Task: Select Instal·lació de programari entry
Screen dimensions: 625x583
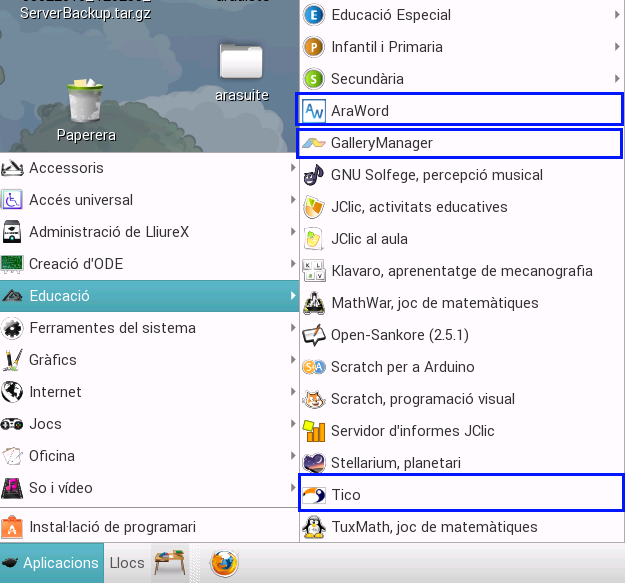Action: point(112,527)
